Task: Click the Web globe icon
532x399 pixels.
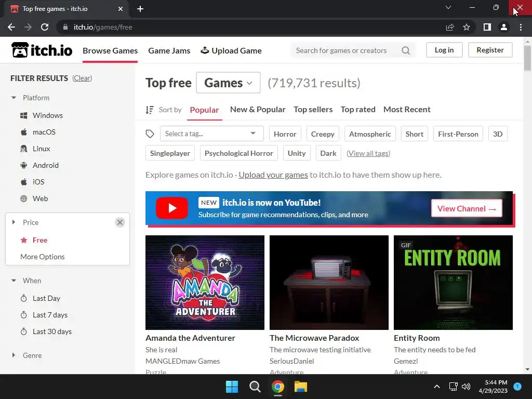Action: point(24,198)
